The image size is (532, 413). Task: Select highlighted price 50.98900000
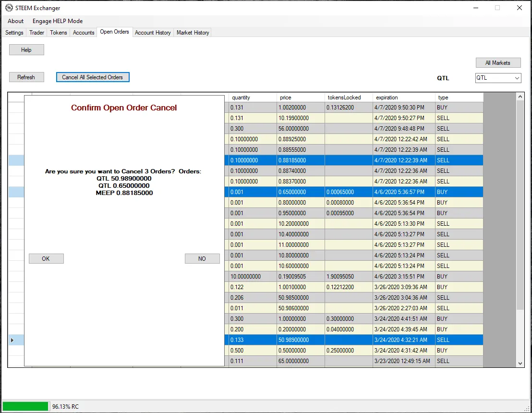(301, 340)
